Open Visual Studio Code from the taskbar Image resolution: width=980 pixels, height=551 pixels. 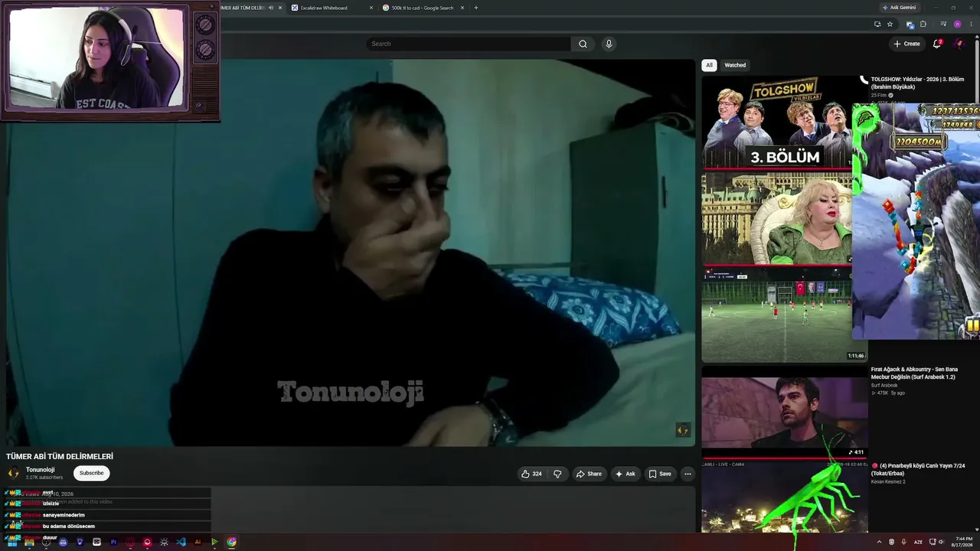[x=181, y=542]
